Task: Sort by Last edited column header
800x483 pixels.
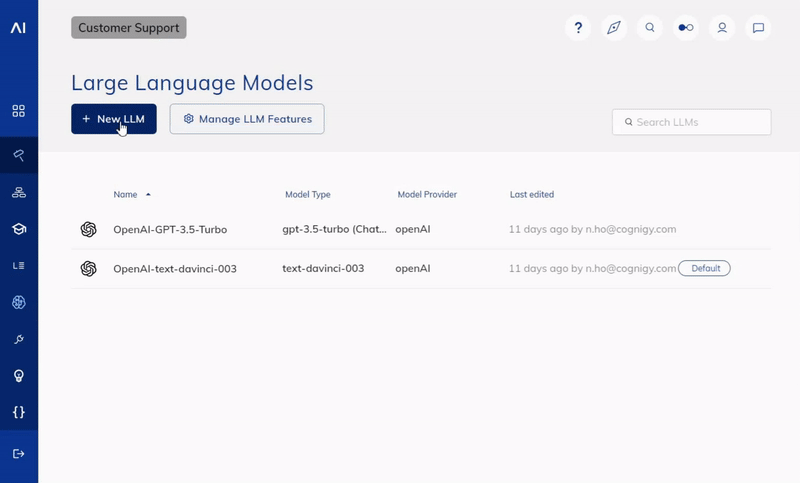Action: [532, 194]
